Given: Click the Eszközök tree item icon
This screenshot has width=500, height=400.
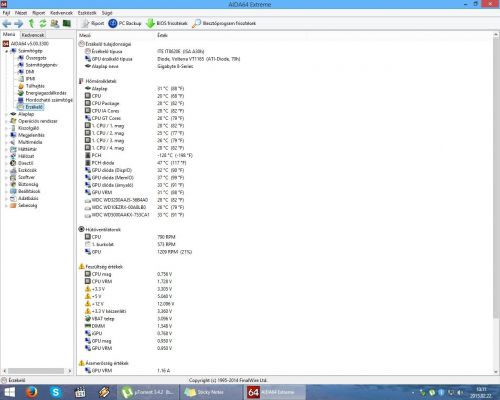Looking at the screenshot, I should (x=13, y=170).
